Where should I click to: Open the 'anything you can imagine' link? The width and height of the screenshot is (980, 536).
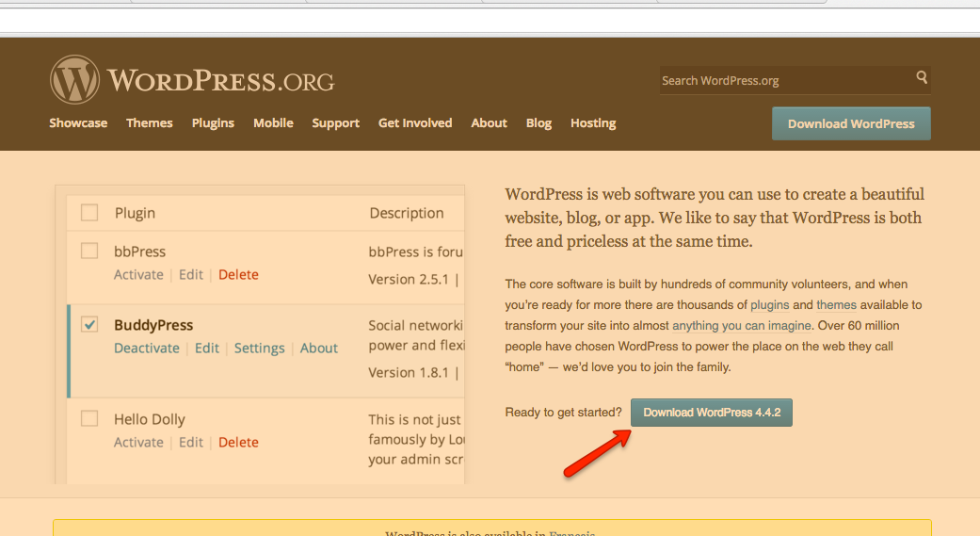click(741, 326)
